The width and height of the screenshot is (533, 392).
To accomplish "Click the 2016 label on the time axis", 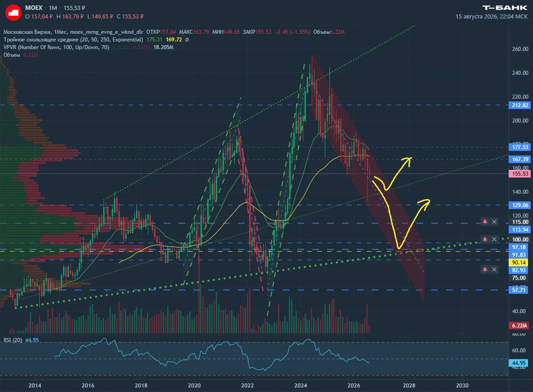I will point(88,385).
